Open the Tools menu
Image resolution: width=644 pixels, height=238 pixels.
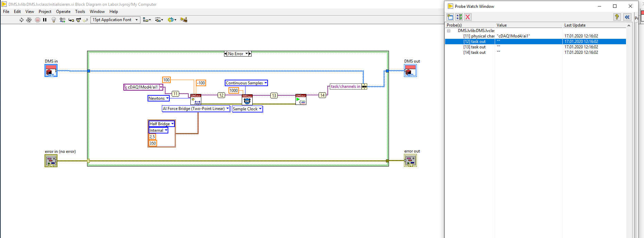(x=80, y=12)
